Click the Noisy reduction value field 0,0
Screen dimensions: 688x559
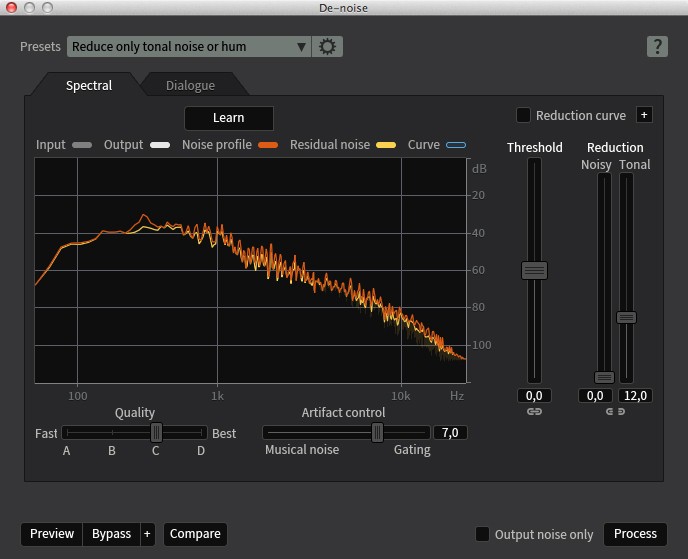pos(595,396)
